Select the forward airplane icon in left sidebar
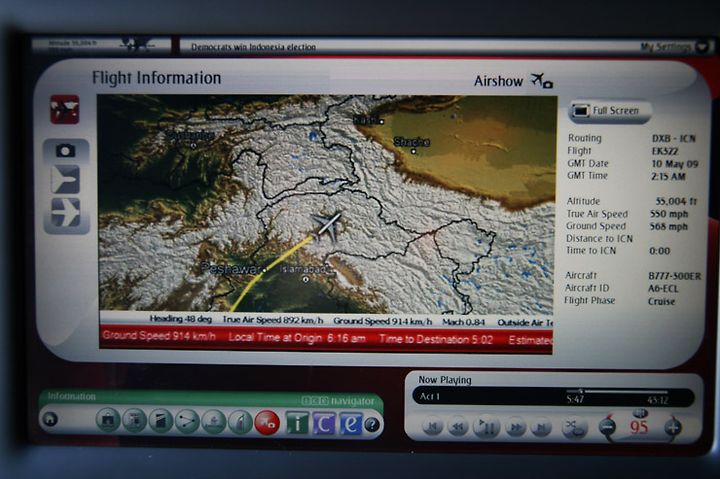 pos(66,213)
